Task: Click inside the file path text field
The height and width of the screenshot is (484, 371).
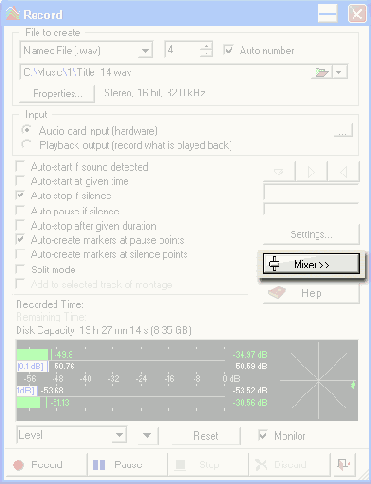Action: click(165, 72)
